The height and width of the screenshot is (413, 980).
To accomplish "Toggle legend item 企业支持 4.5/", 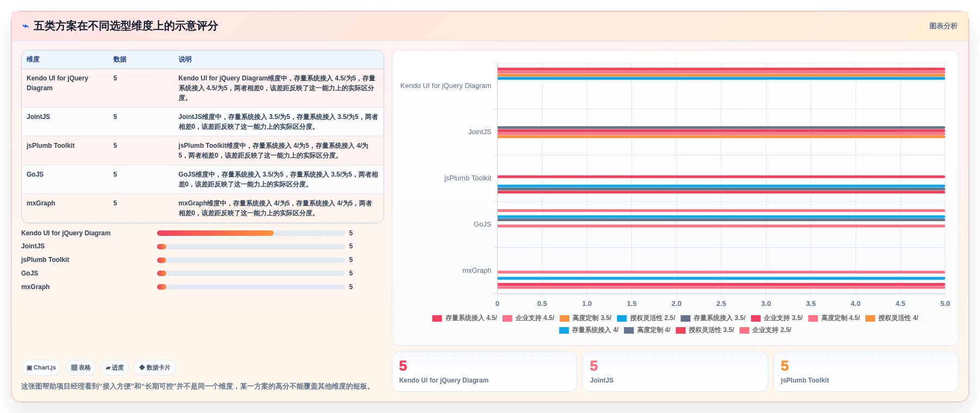I will 528,318.
